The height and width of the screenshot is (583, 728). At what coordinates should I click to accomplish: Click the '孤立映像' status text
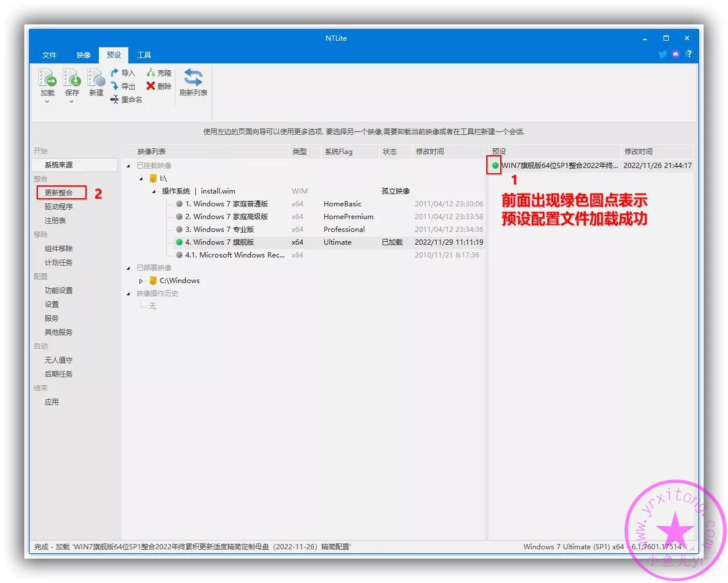click(396, 191)
